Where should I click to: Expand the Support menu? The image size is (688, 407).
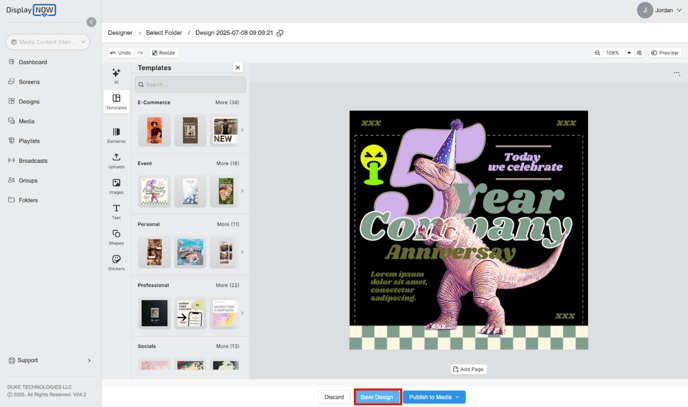pyautogui.click(x=50, y=360)
